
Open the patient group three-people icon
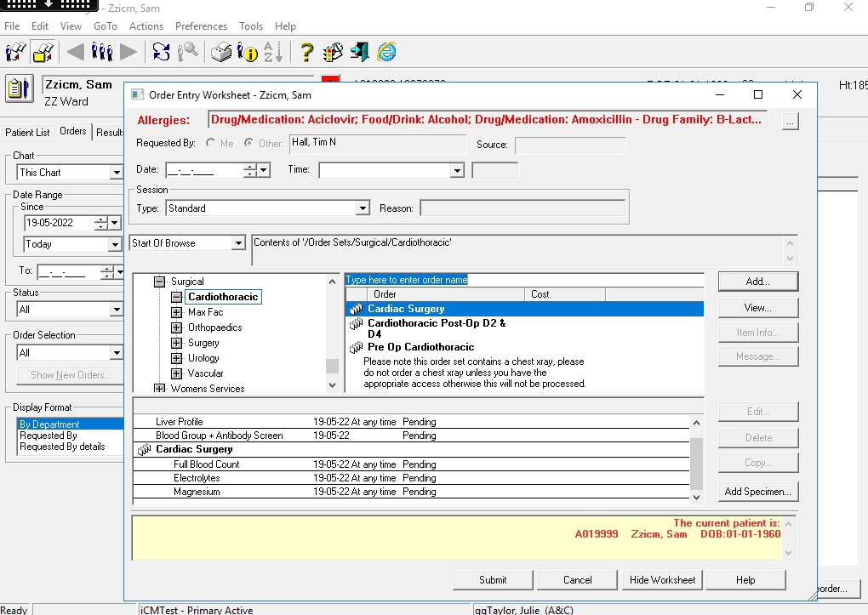click(102, 52)
